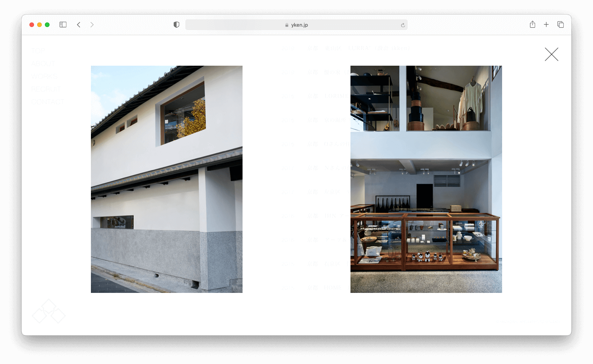Open the RECRUIT menu item

tap(46, 89)
